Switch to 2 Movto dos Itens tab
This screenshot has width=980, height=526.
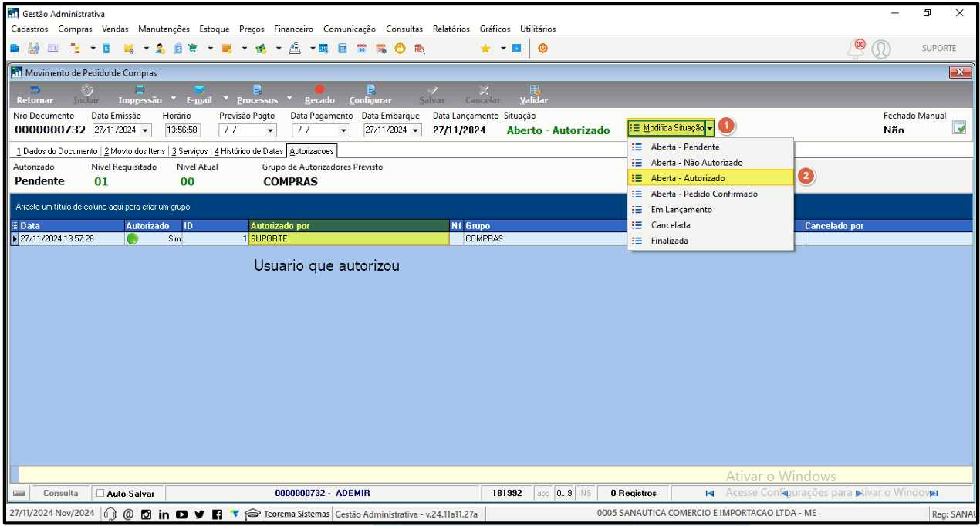click(x=134, y=151)
